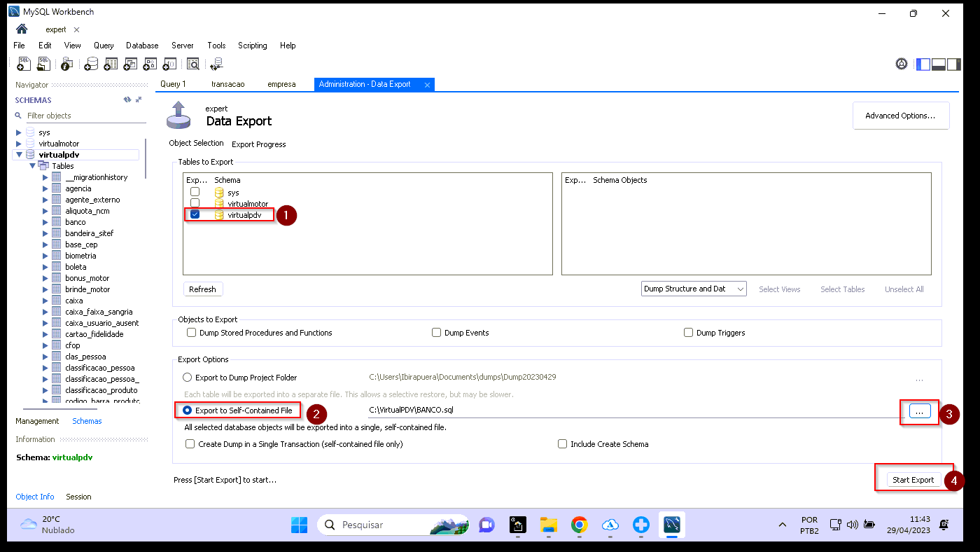Open SQL script file toolbar icon

pos(43,64)
